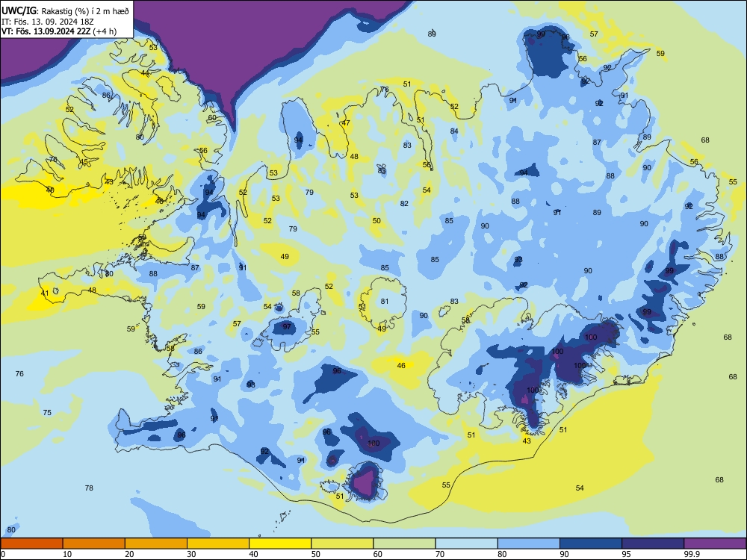Pick the light green 60–70 legend swatch
The image size is (747, 560).
click(404, 544)
